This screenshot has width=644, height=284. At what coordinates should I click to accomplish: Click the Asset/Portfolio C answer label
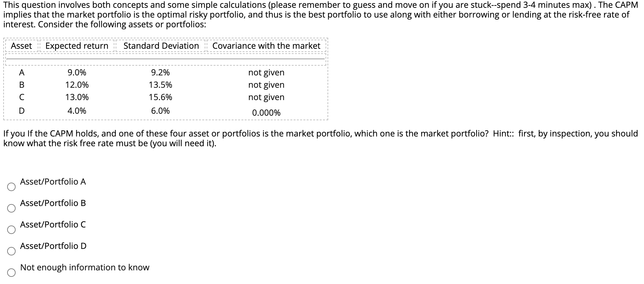(53, 224)
